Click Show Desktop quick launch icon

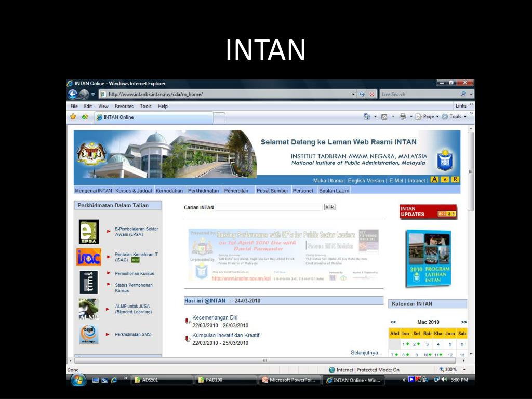point(96,380)
